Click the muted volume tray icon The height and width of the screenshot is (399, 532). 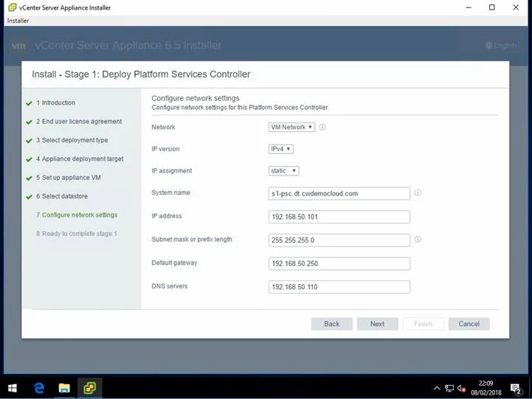click(x=461, y=388)
